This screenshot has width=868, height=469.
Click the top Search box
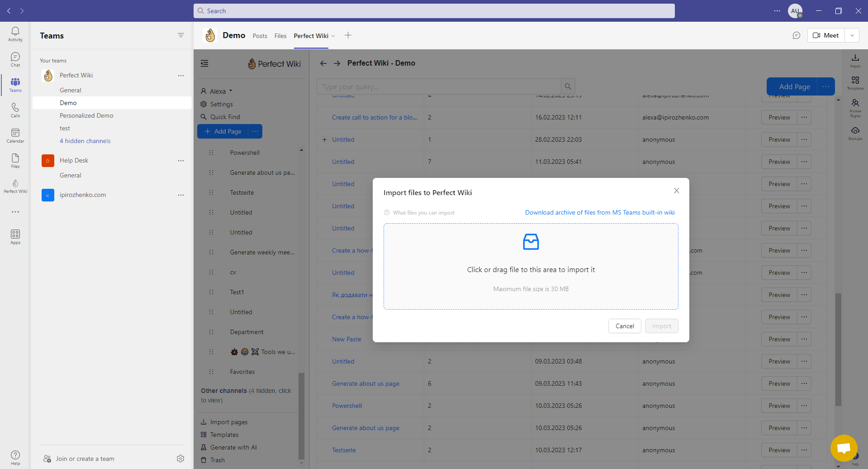(x=434, y=11)
